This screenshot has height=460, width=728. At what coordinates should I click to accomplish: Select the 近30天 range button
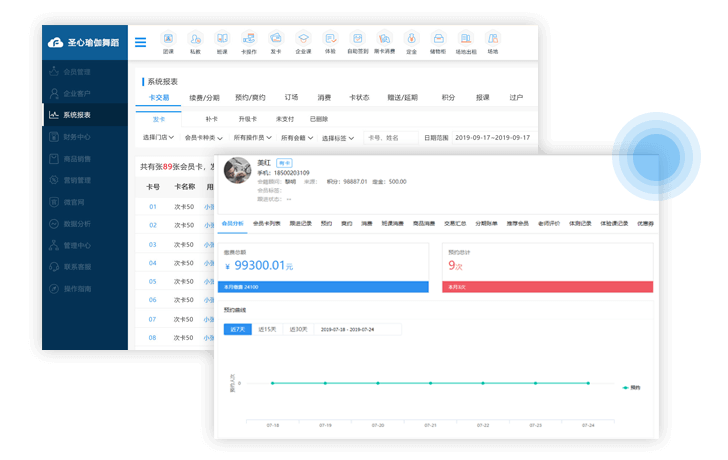[x=299, y=329]
